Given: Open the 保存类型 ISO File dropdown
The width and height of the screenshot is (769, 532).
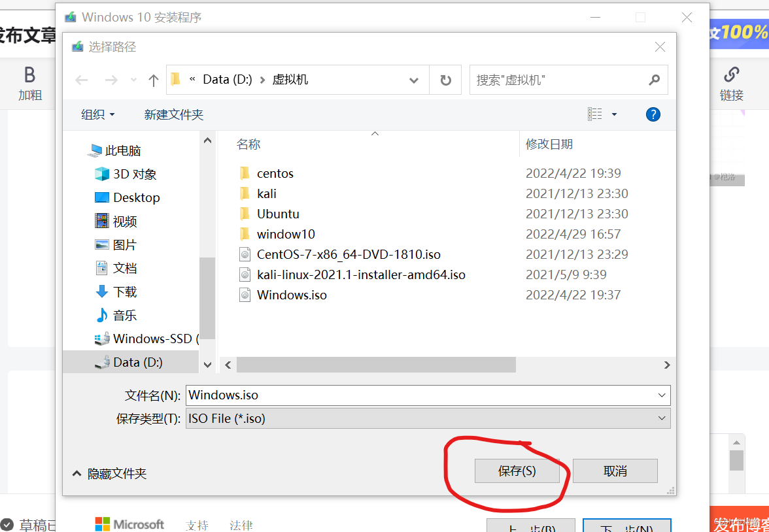Looking at the screenshot, I should (428, 418).
